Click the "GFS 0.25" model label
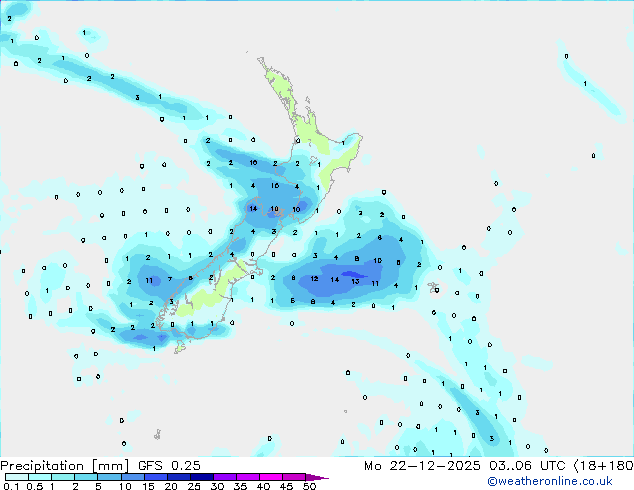 (169, 466)
